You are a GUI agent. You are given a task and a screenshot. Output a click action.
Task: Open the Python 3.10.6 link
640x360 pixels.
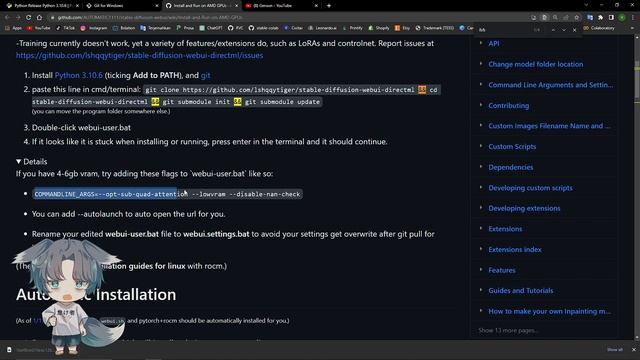[x=78, y=75]
